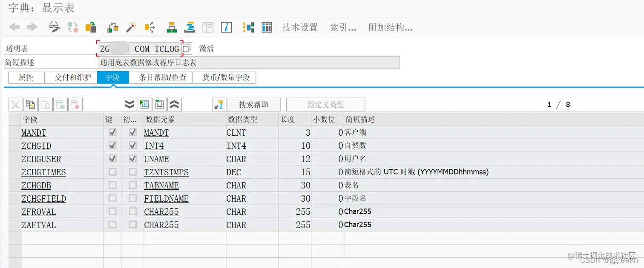The width and height of the screenshot is (644, 268).
Task: Click the Copy icon above the field table
Action: [x=30, y=104]
